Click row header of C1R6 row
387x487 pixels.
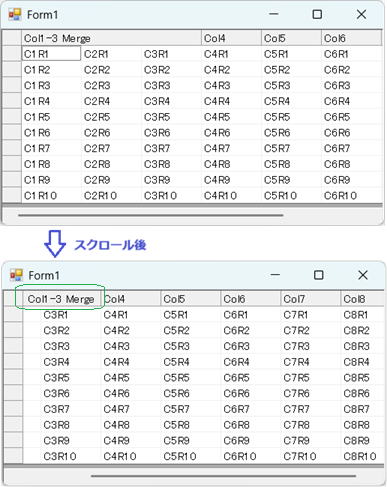12,132
